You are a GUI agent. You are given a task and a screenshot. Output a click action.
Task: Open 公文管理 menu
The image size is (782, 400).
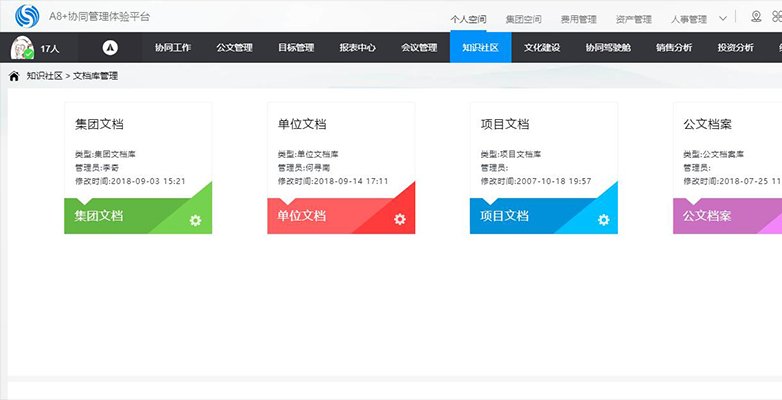234,48
